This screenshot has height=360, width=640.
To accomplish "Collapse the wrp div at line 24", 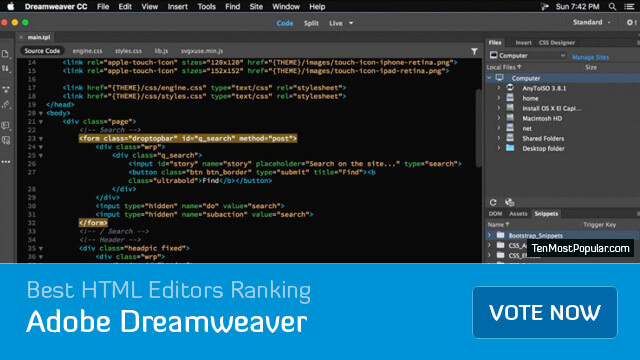I will (x=41, y=147).
